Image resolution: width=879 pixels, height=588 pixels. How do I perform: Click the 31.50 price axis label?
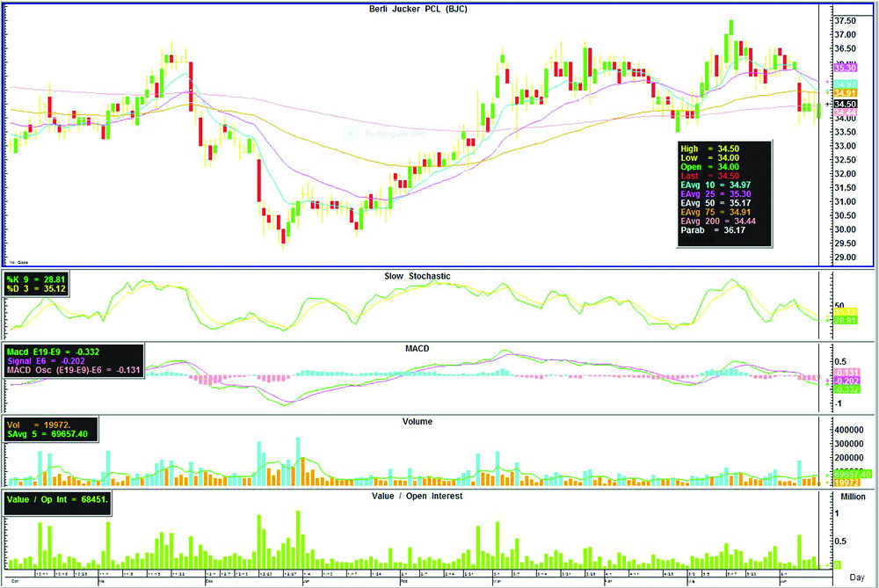[x=846, y=188]
